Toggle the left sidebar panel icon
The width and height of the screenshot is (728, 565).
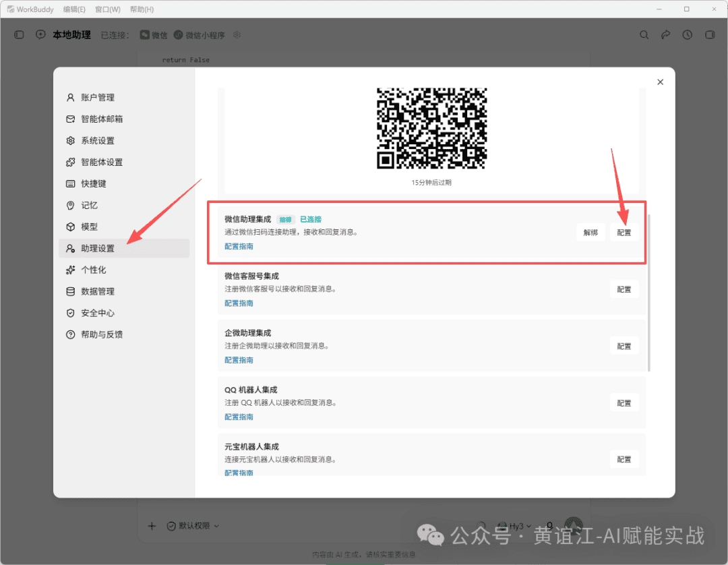coord(19,35)
